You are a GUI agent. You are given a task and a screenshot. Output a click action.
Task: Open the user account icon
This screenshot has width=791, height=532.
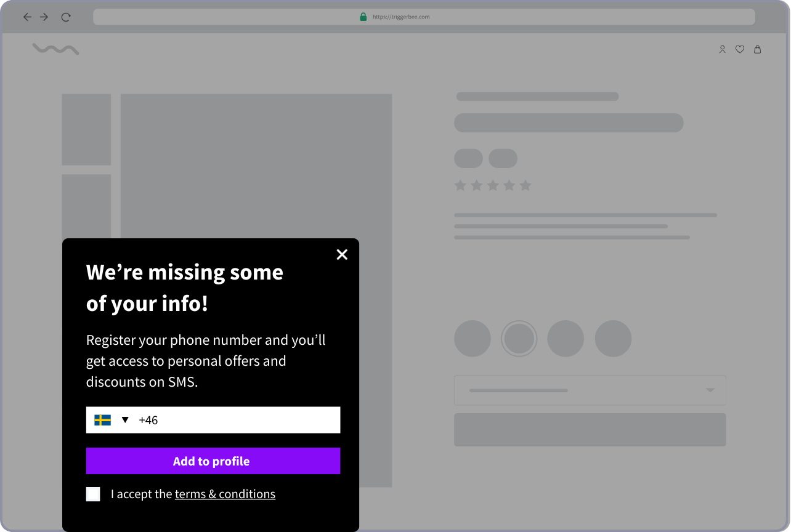[722, 49]
